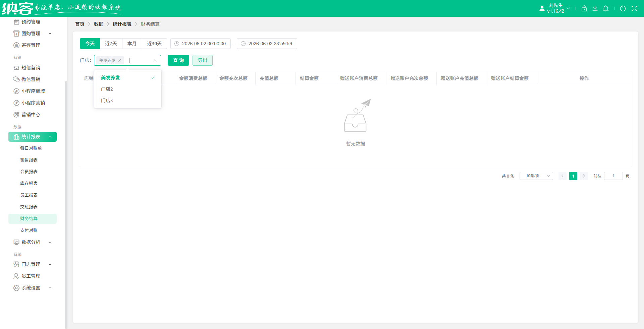Screen dimensions: 644x329
Task: Select the 近7天 date tab
Action: pos(111,44)
